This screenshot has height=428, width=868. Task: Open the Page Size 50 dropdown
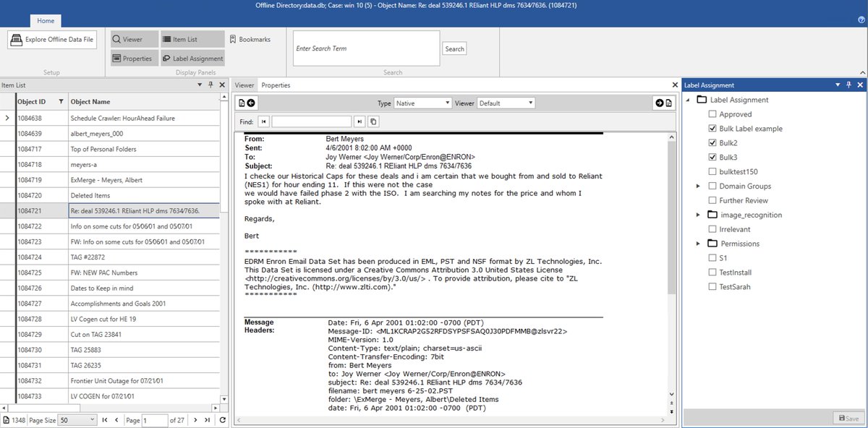(77, 419)
